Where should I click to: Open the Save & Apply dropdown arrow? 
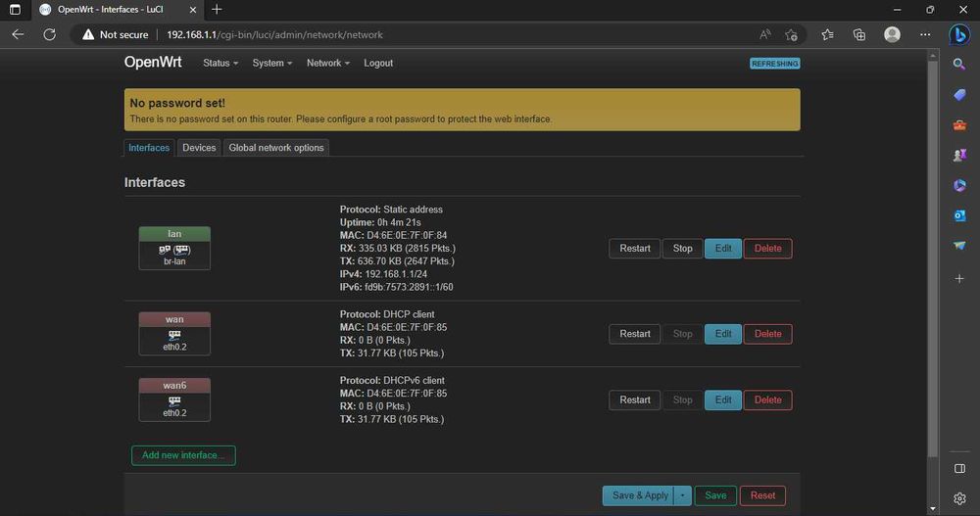(682, 495)
